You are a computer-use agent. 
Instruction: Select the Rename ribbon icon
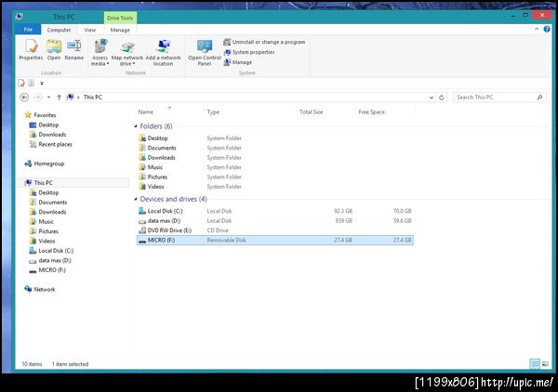click(74, 50)
